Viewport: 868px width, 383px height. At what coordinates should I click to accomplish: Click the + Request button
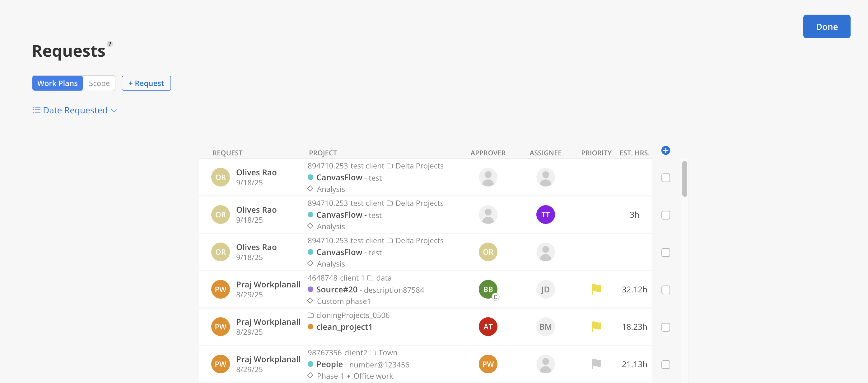146,83
